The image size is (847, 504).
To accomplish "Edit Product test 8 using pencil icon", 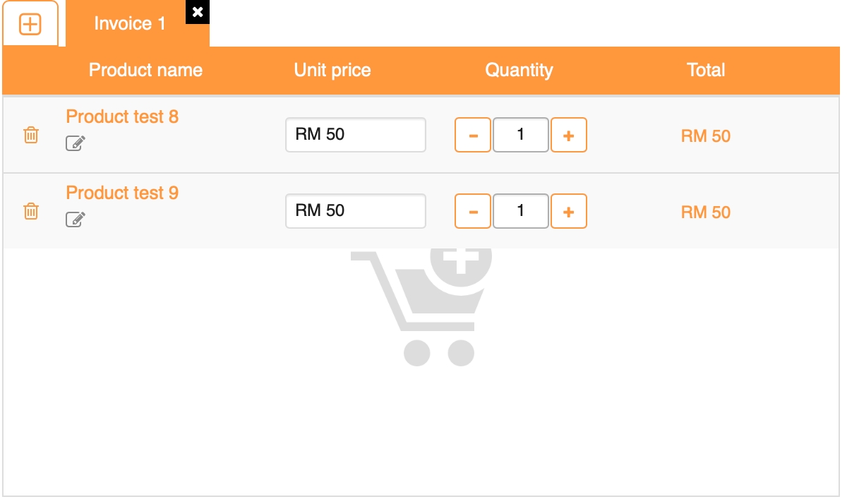I will [76, 143].
